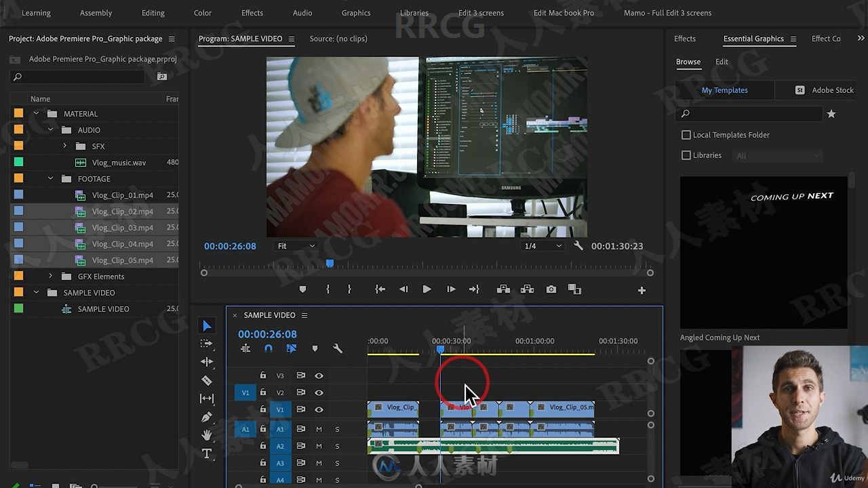Open the SAMPLE VIDEO timeline panel menu
This screenshot has height=488, width=868.
tap(304, 315)
